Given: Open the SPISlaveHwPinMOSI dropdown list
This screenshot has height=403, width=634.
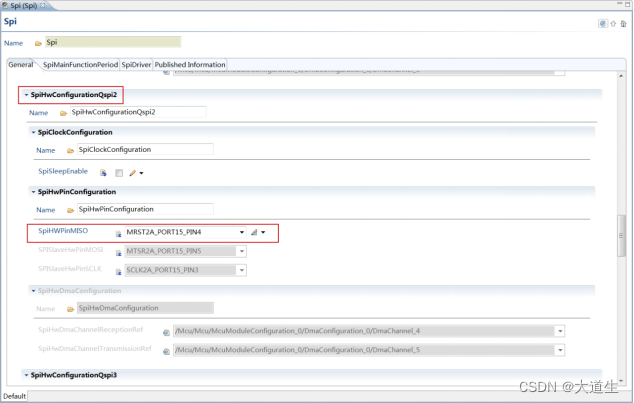Looking at the screenshot, I should click(242, 251).
